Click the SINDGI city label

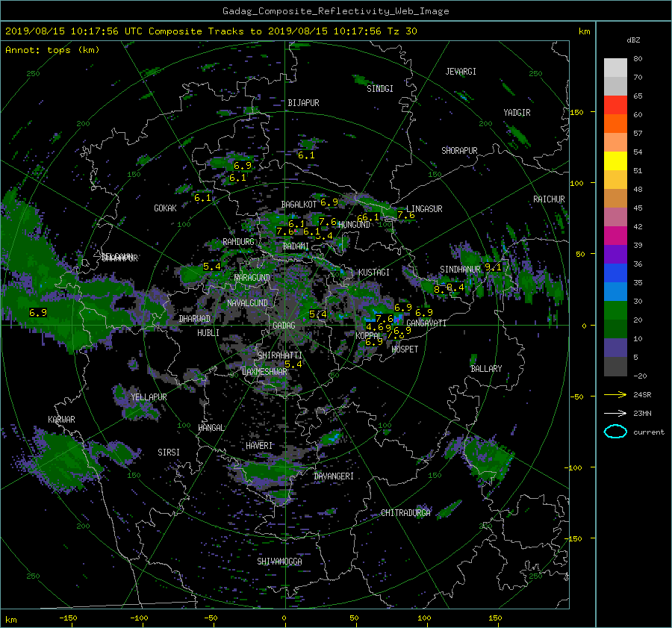380,89
